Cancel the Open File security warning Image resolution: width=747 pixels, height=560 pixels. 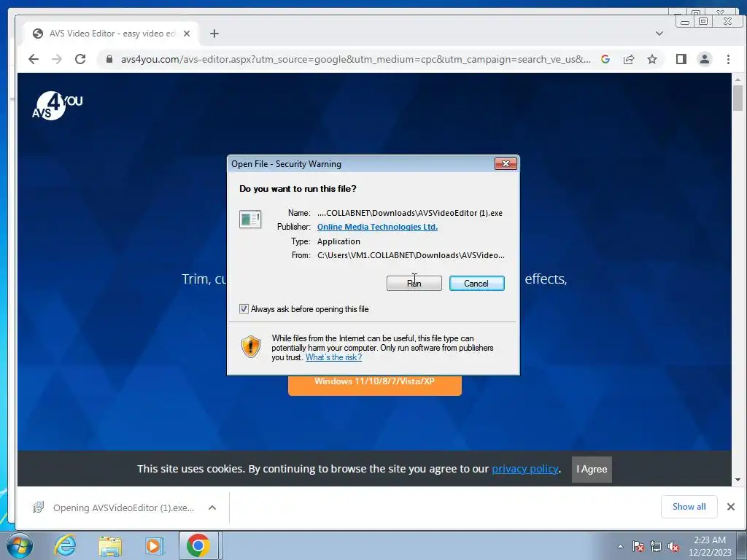tap(476, 284)
